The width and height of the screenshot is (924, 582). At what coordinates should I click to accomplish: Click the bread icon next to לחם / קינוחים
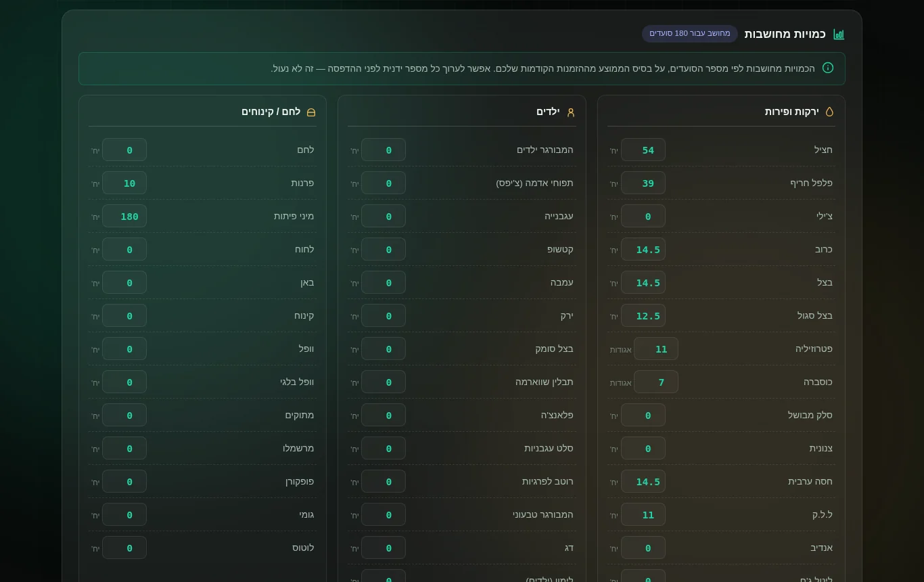(x=311, y=112)
